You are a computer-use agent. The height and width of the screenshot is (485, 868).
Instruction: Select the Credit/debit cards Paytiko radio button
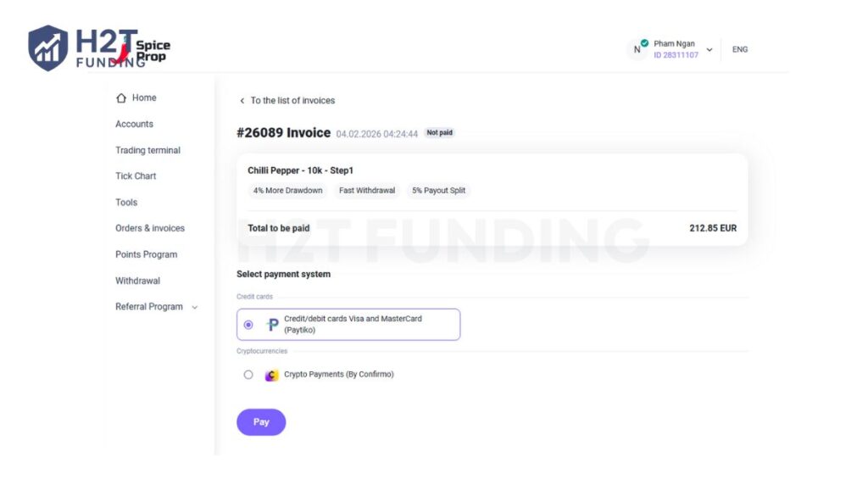pos(248,325)
